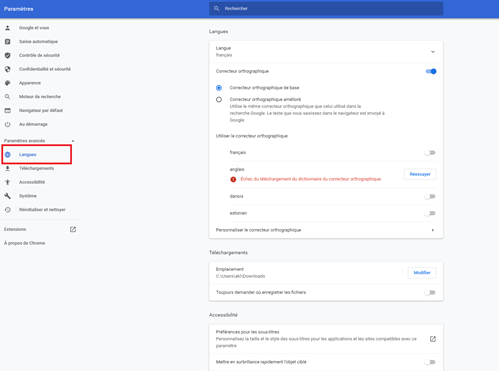Click the power icon for Au démarrage

pyautogui.click(x=7, y=124)
